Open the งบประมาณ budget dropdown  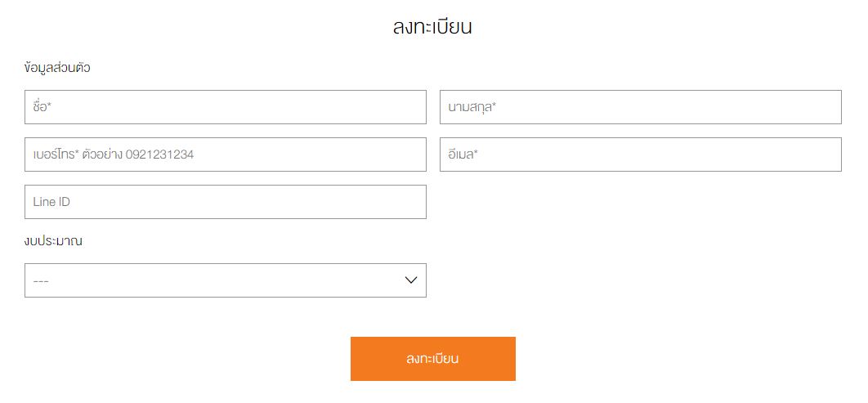[x=225, y=280]
